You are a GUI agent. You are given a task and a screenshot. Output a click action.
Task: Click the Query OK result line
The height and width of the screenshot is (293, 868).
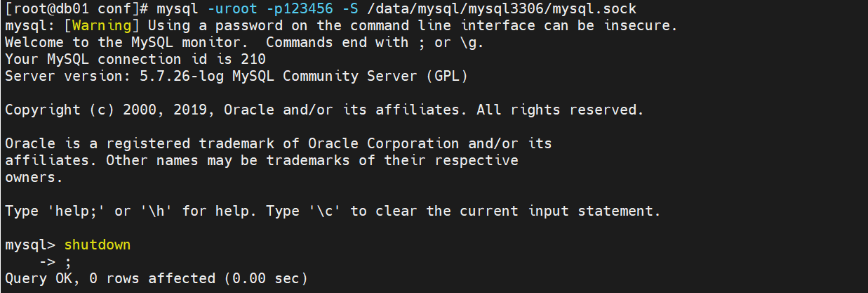[156, 279]
